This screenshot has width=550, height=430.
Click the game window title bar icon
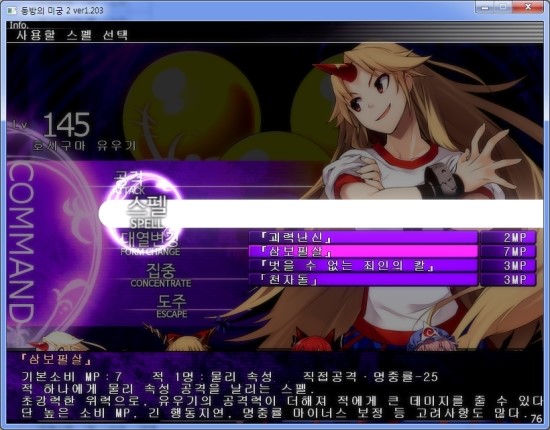point(12,11)
